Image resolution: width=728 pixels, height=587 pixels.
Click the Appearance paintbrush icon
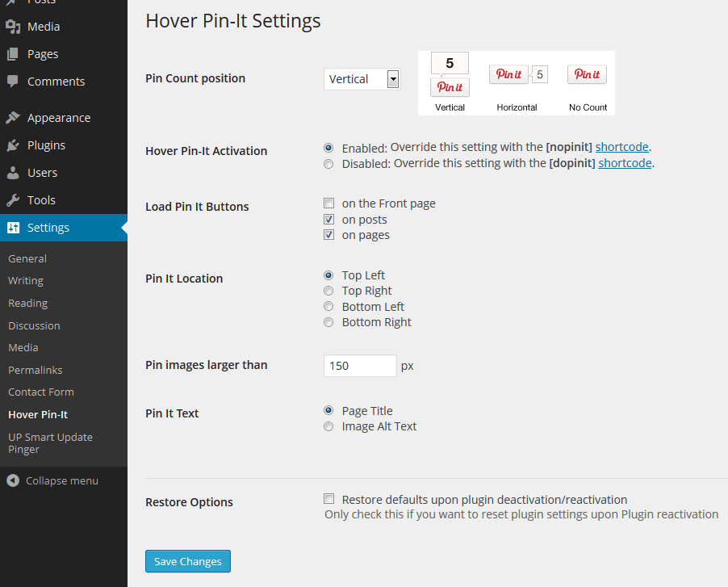(13, 118)
